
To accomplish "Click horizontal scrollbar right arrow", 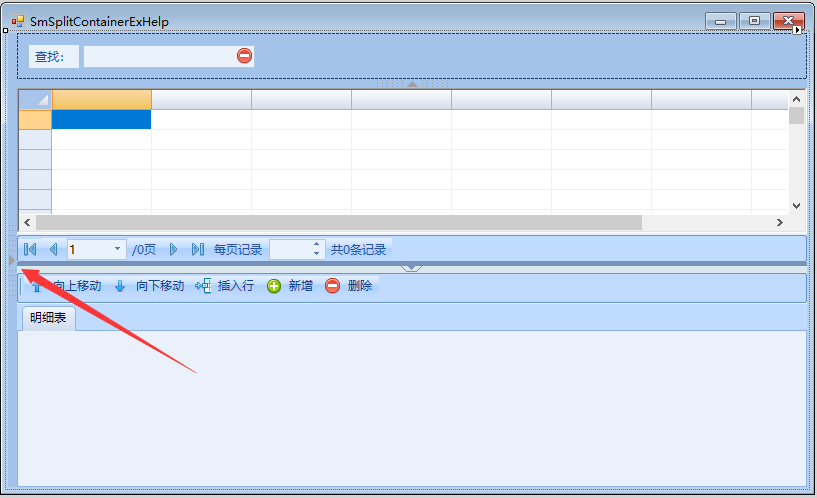I will click(x=779, y=222).
